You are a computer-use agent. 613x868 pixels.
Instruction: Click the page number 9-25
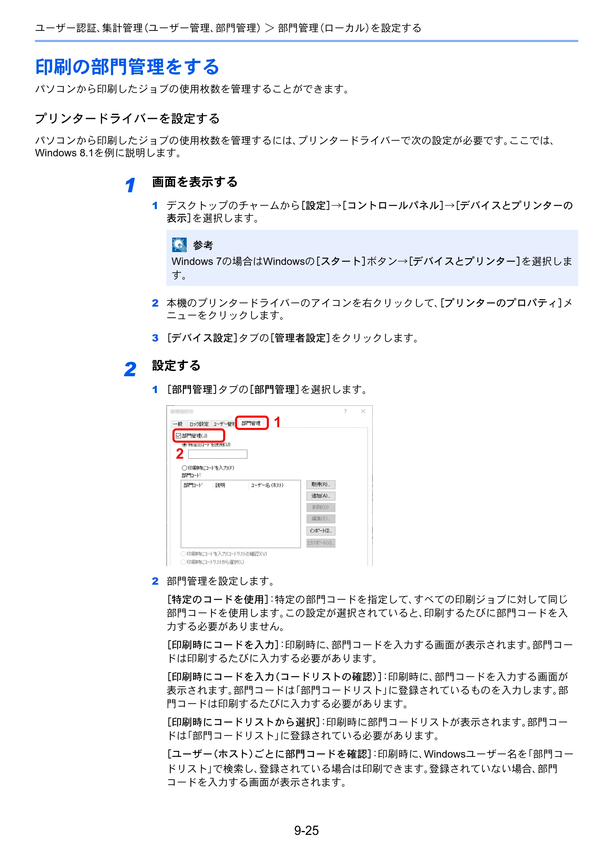click(306, 830)
